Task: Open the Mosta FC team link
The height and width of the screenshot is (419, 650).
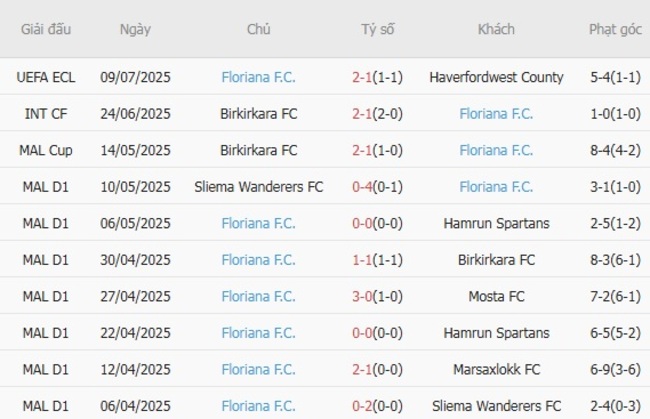Action: tap(496, 297)
